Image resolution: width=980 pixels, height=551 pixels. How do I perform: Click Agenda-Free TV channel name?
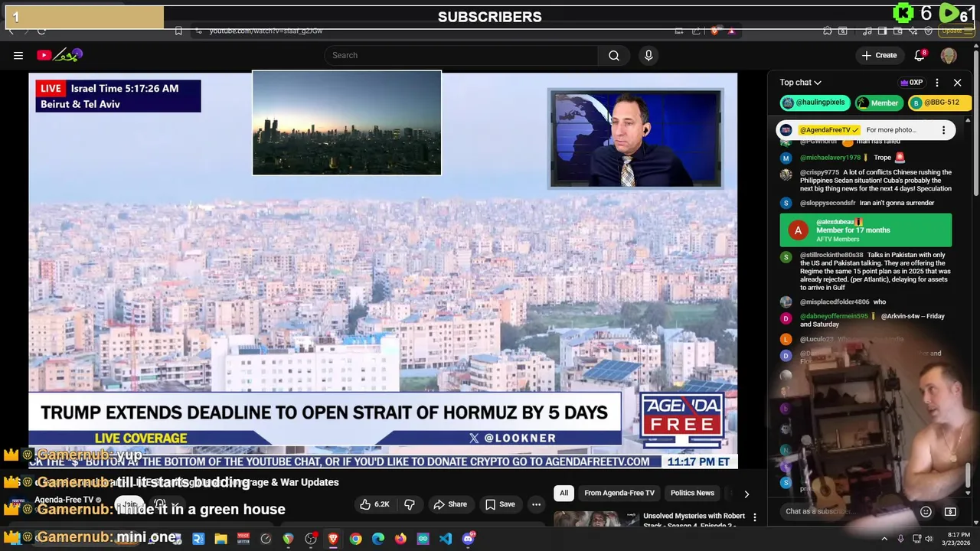[64, 500]
